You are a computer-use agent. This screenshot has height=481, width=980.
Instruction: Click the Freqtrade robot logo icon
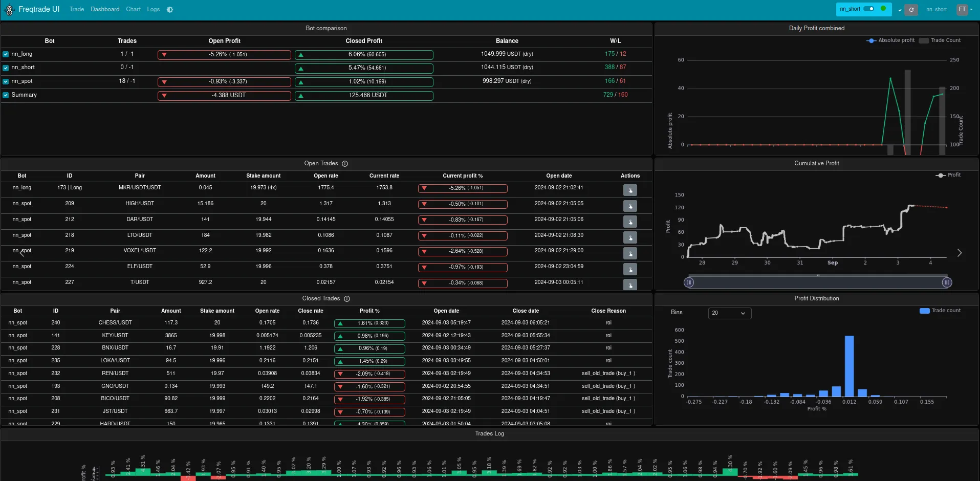click(x=9, y=10)
